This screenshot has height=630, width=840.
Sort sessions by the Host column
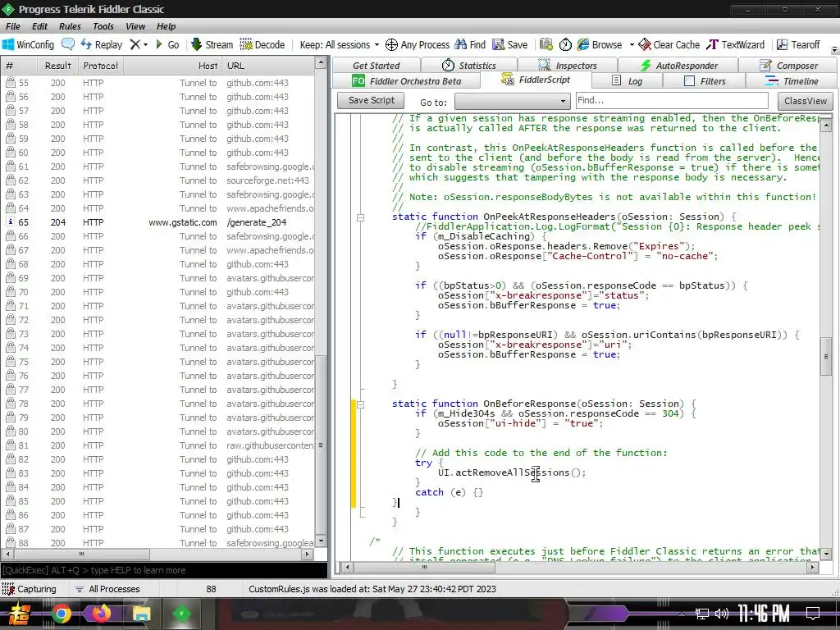click(172, 66)
